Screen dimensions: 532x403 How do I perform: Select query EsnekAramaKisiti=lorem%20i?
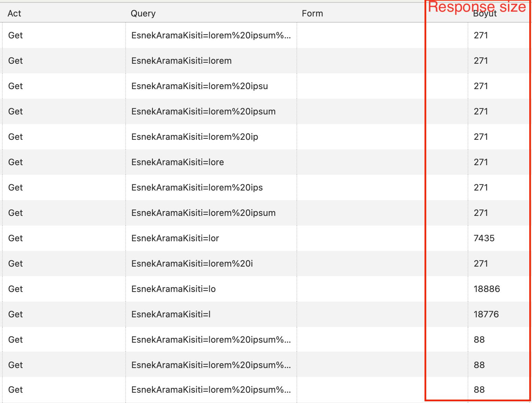coord(192,264)
